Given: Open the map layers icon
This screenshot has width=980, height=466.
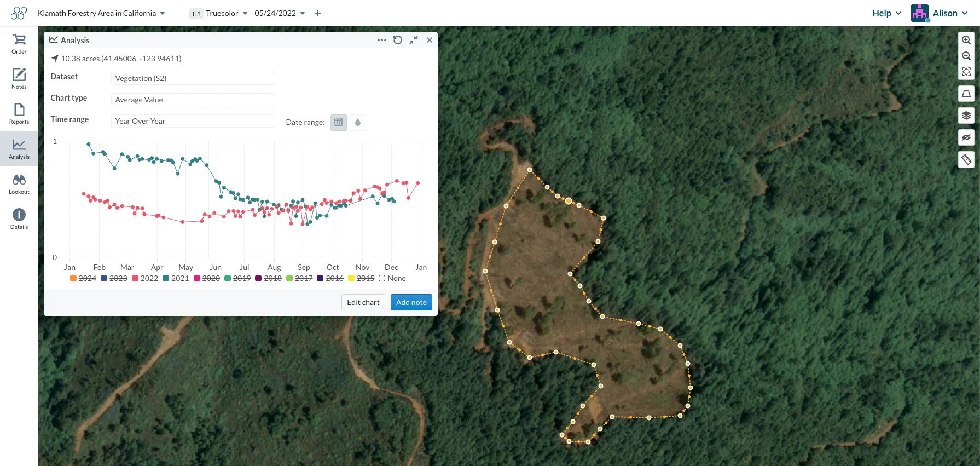Looking at the screenshot, I should [966, 116].
